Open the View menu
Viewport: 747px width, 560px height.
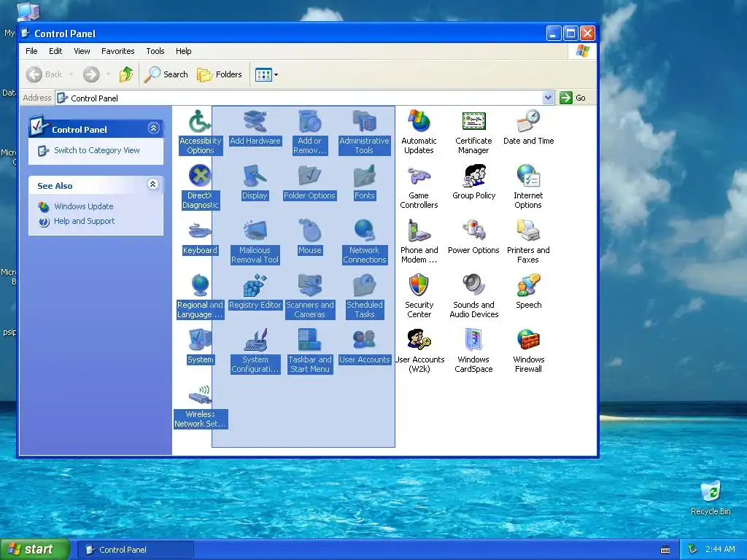pos(82,51)
